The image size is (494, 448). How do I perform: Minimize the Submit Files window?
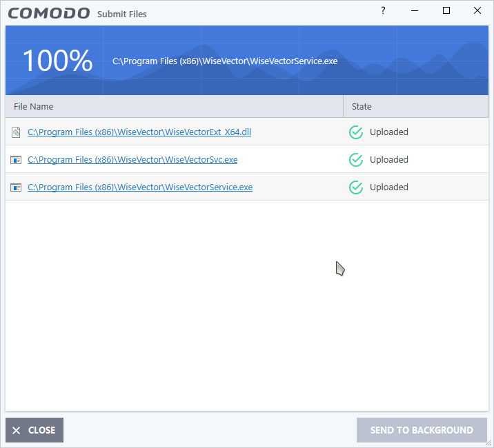[x=415, y=11]
